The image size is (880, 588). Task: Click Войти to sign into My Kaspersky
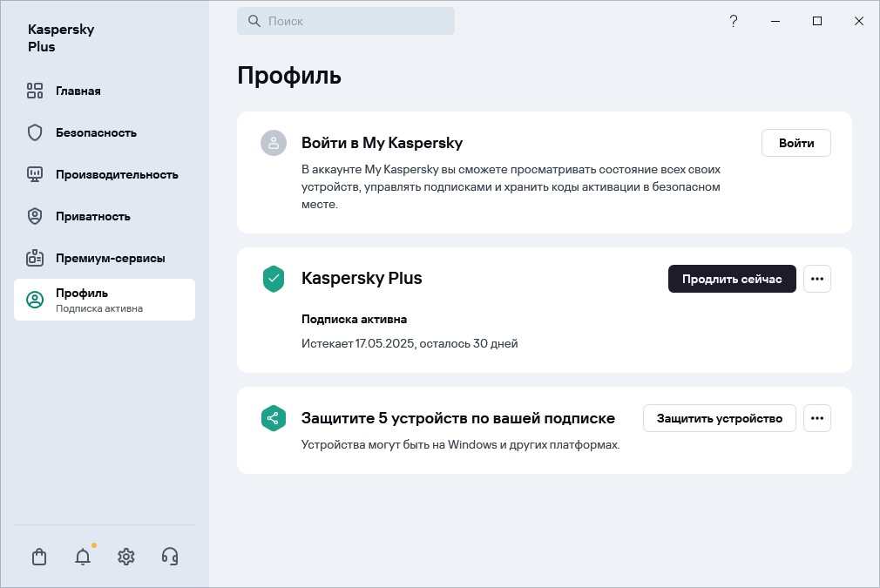tap(795, 143)
